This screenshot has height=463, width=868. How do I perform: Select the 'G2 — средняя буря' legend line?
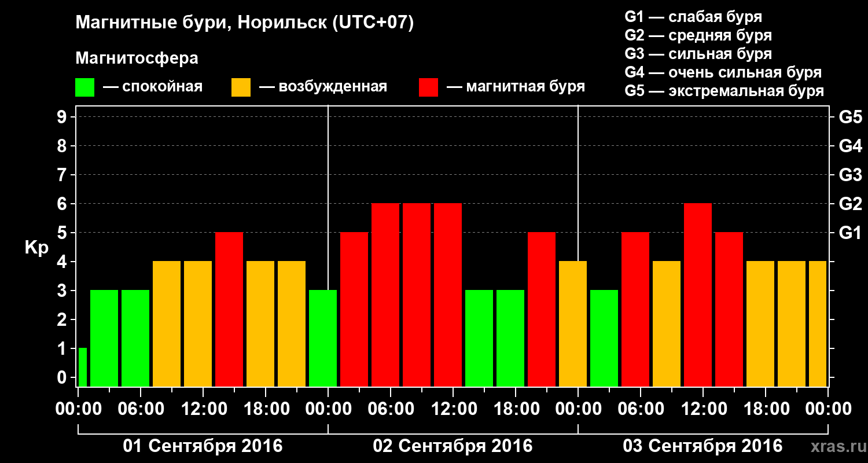pyautogui.click(x=698, y=35)
